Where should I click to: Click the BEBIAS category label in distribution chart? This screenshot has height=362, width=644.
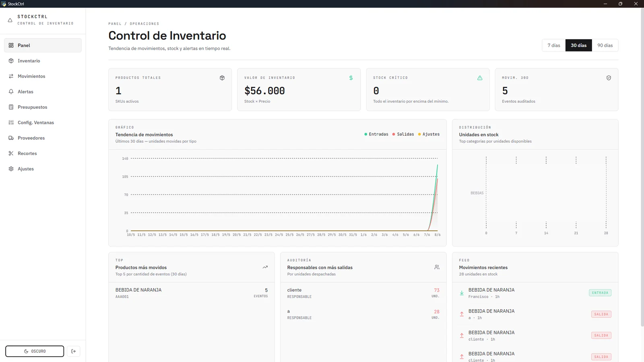[x=477, y=193]
